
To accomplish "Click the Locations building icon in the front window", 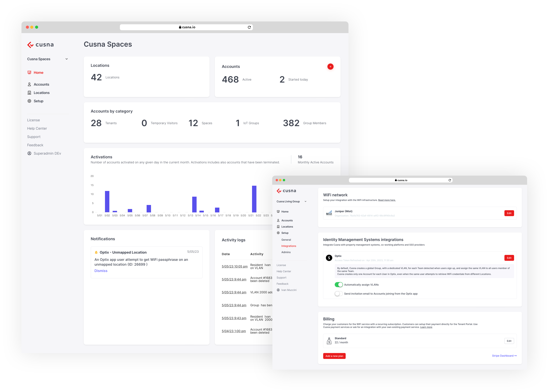I will (278, 227).
